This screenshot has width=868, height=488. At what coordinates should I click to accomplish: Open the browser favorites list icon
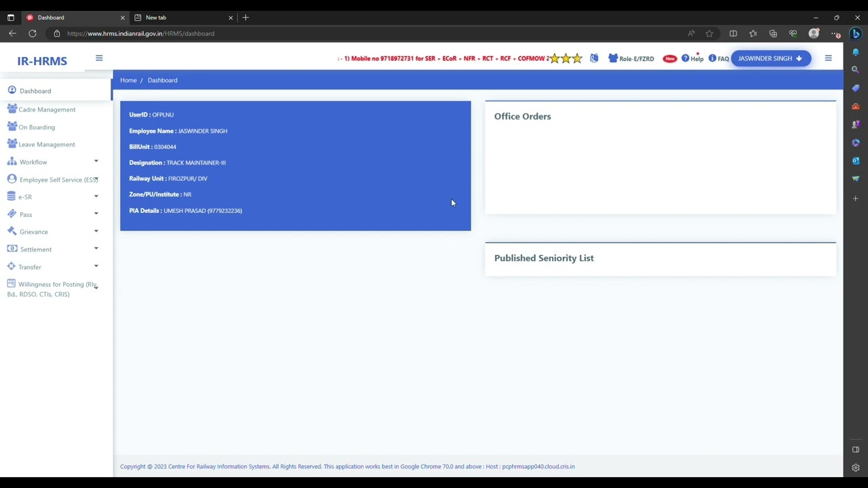click(x=753, y=33)
